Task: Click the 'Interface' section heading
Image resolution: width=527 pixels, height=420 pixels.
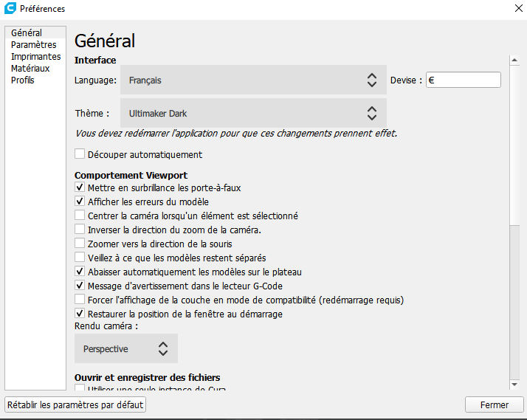Action: tap(95, 60)
